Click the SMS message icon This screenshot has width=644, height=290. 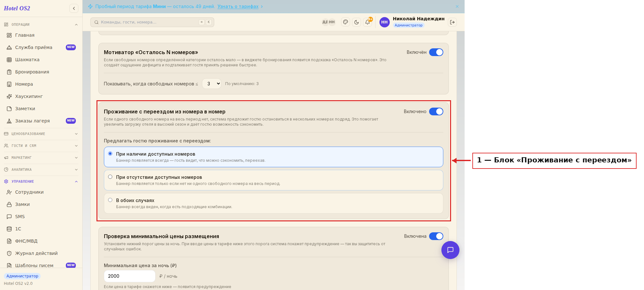point(9,217)
